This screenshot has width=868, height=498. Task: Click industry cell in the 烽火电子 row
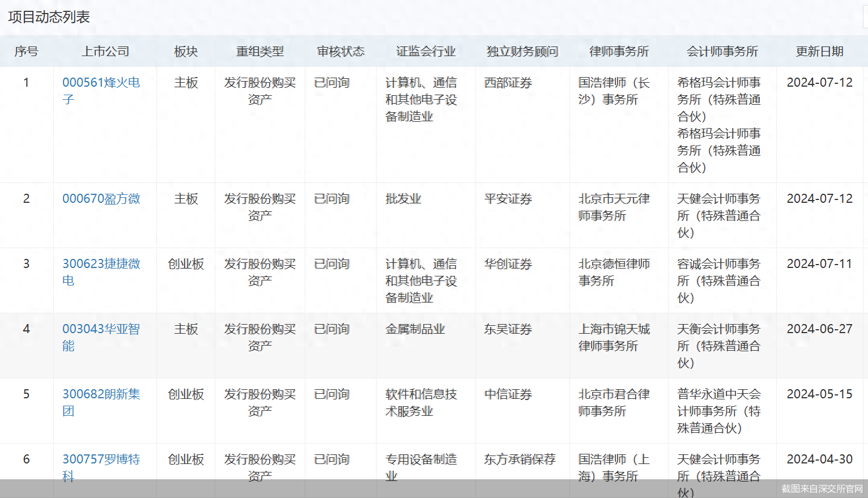(x=421, y=99)
